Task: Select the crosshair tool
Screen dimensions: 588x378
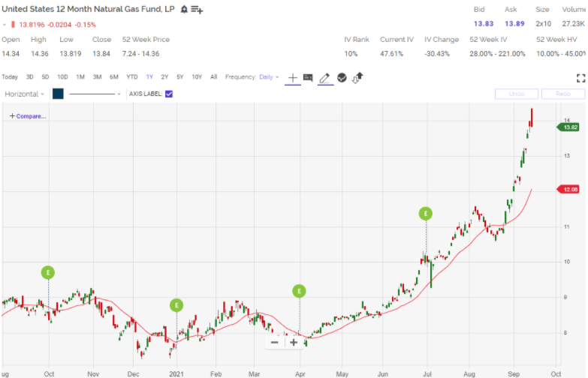Action: (293, 78)
